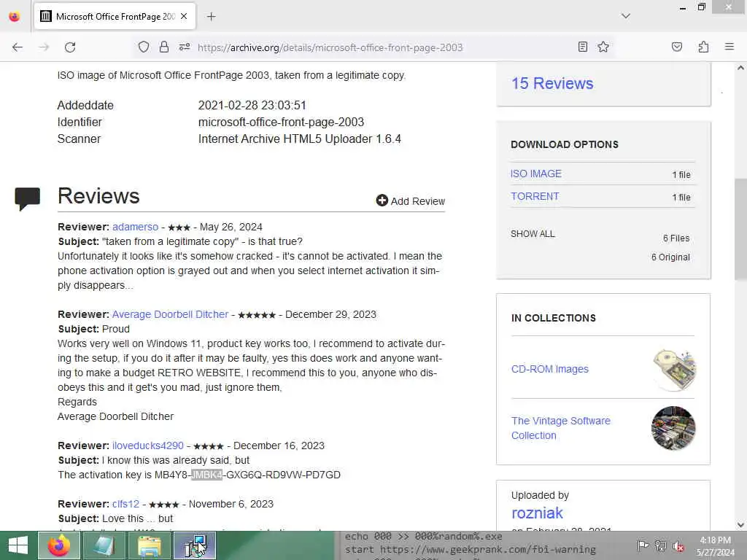Open Average Doorbell Ditcher profile link
The height and width of the screenshot is (560, 747).
(x=170, y=314)
